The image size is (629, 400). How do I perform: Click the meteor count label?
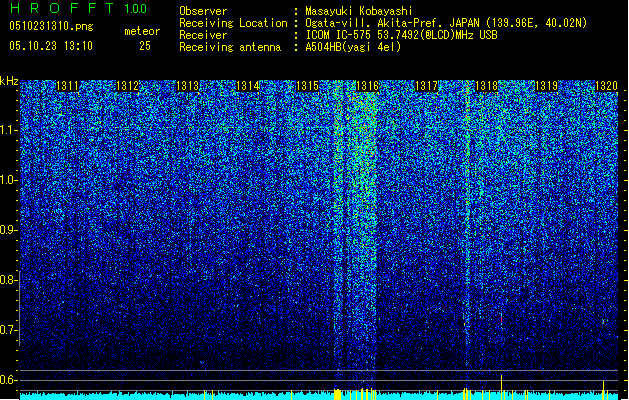(x=142, y=31)
